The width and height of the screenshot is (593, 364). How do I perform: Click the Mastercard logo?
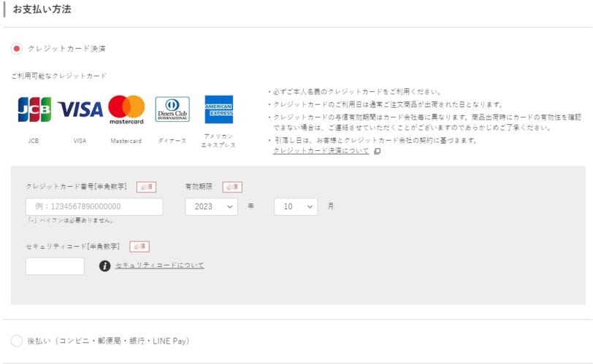(x=126, y=109)
